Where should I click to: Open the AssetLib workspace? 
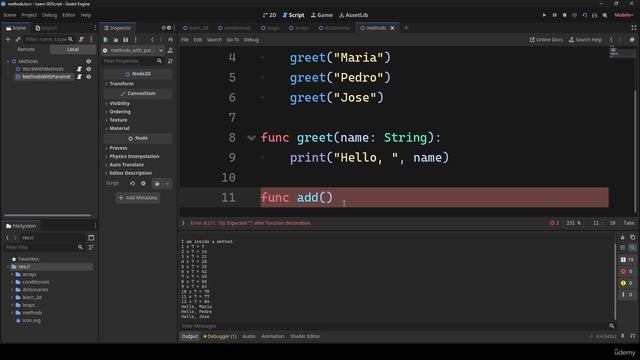pyautogui.click(x=353, y=15)
